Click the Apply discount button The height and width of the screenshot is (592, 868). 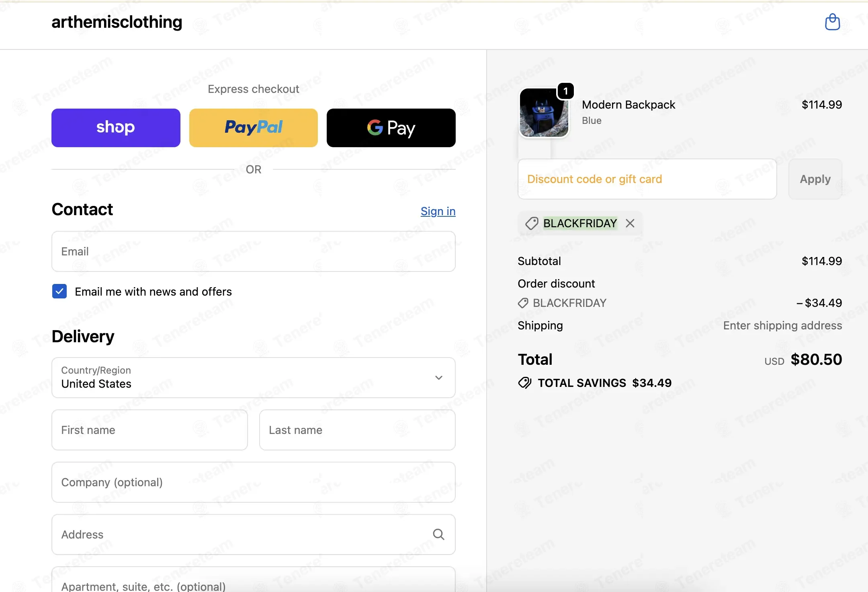tap(815, 179)
